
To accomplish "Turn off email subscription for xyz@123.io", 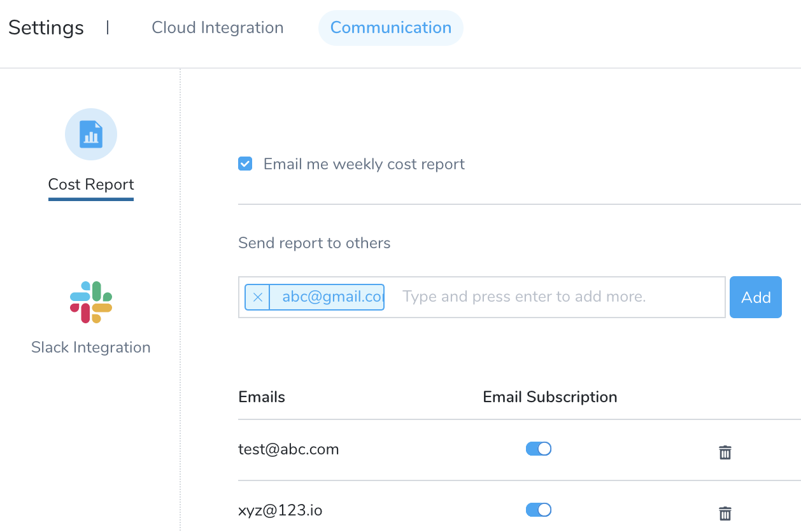I will coord(539,510).
